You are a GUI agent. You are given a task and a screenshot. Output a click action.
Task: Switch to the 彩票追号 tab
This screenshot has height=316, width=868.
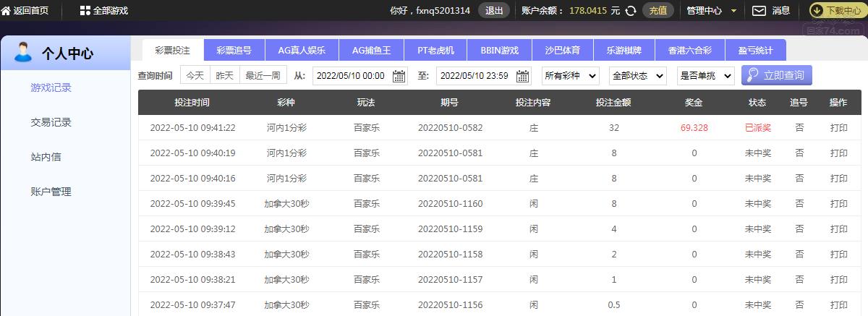pyautogui.click(x=235, y=50)
